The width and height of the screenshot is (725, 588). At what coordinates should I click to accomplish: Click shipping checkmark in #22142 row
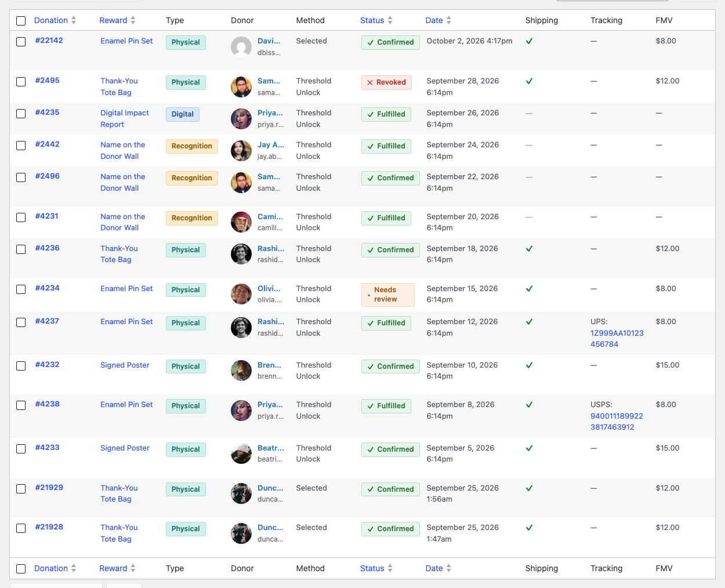[x=529, y=41]
